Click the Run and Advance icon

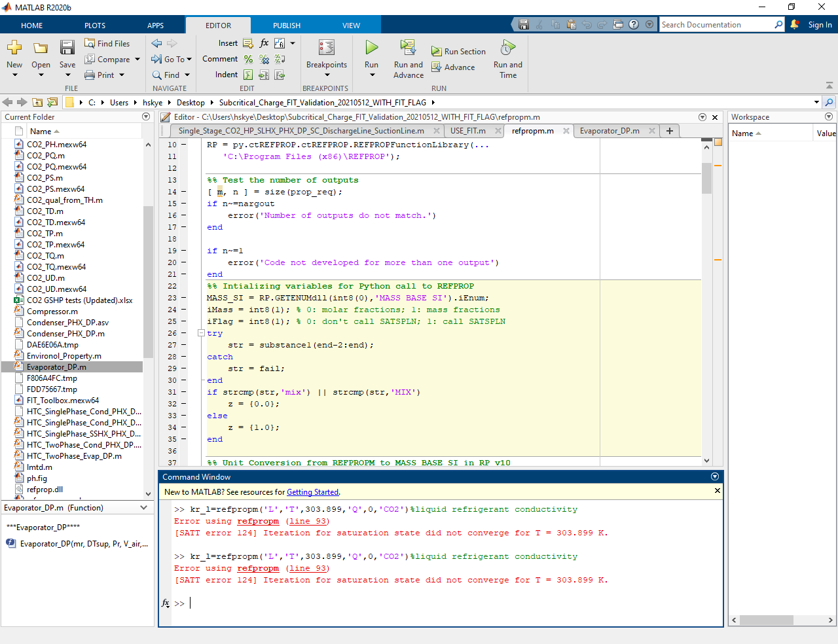(x=408, y=47)
